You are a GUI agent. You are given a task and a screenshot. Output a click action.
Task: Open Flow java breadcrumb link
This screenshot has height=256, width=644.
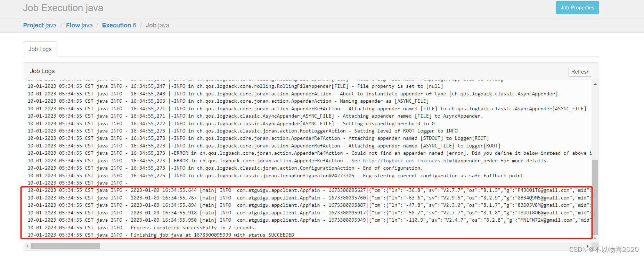(79, 25)
